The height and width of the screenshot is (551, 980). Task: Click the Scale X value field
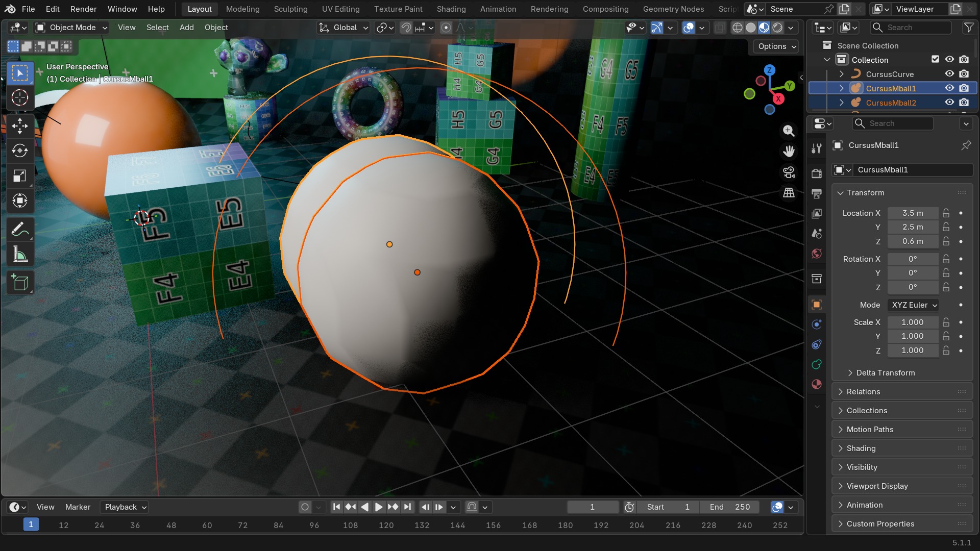[x=913, y=322]
